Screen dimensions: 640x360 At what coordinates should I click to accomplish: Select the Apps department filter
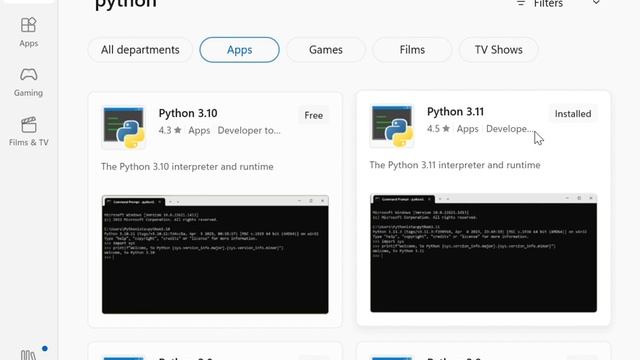(x=240, y=50)
